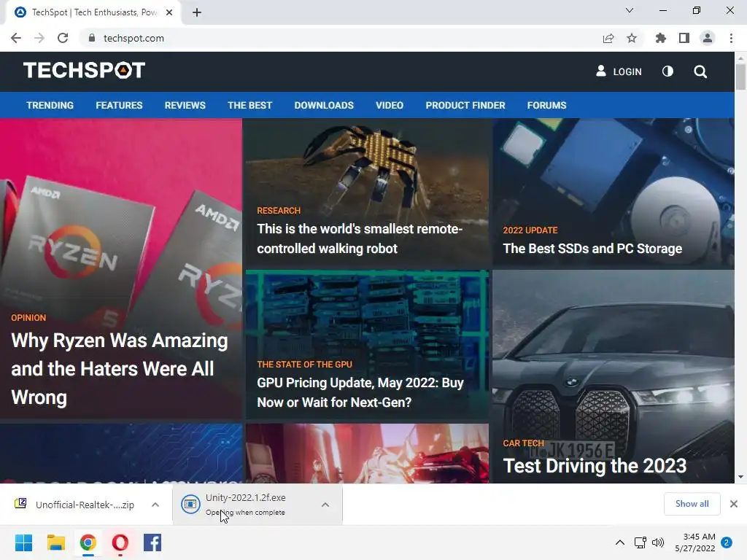The width and height of the screenshot is (747, 560).
Task: Click the browser forward arrow
Action: pyautogui.click(x=39, y=38)
